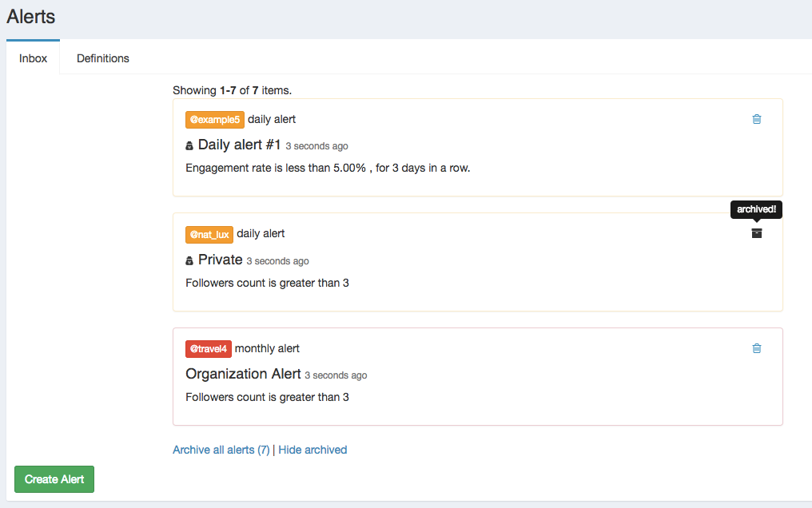Open the Organization Alert title

pos(243,374)
